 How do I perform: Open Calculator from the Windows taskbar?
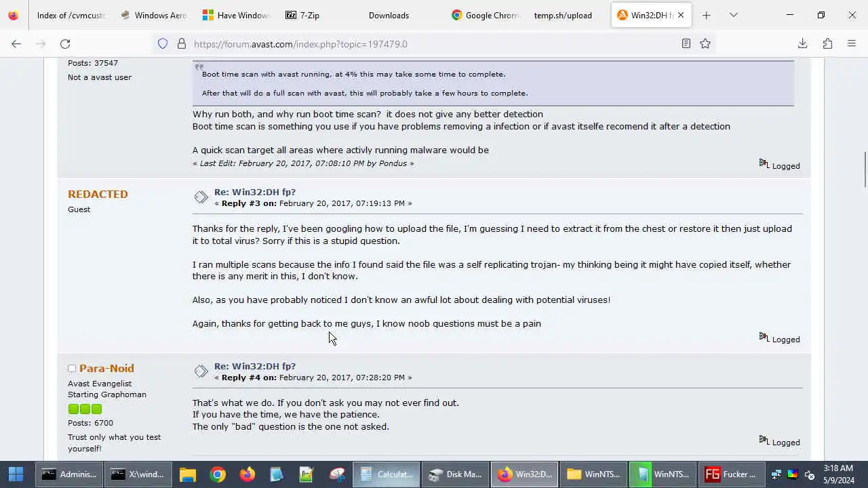pyautogui.click(x=387, y=474)
